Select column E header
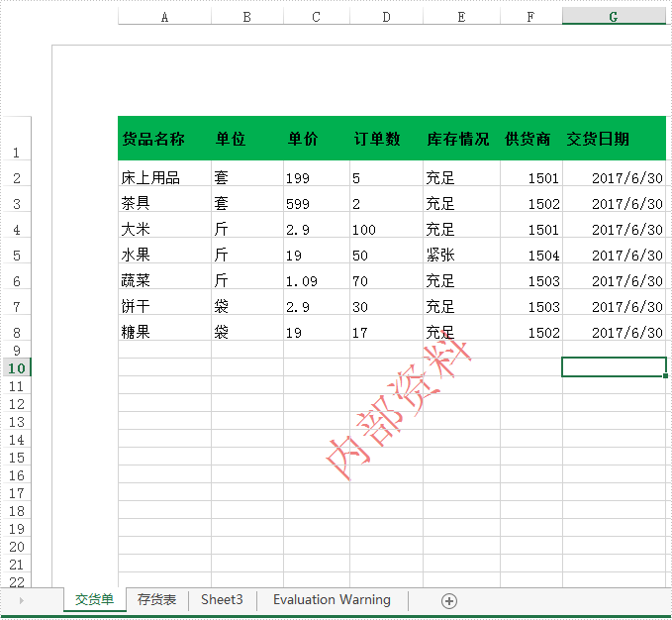This screenshot has width=672, height=620. (461, 17)
